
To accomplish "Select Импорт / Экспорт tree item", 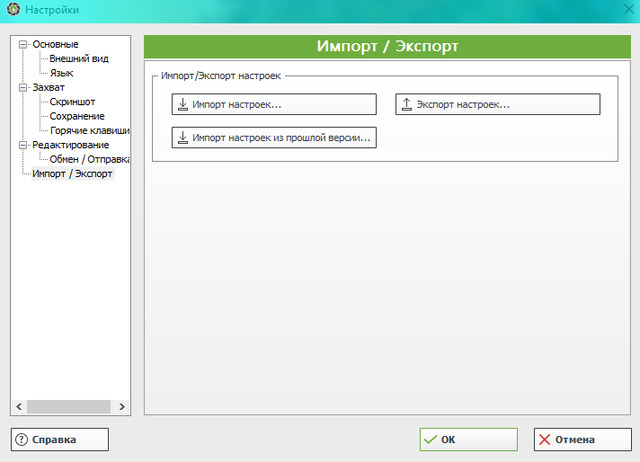I will [73, 174].
